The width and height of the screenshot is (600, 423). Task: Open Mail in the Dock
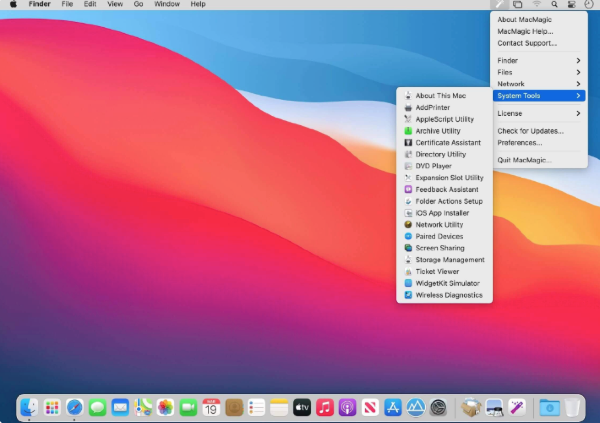tap(120, 407)
